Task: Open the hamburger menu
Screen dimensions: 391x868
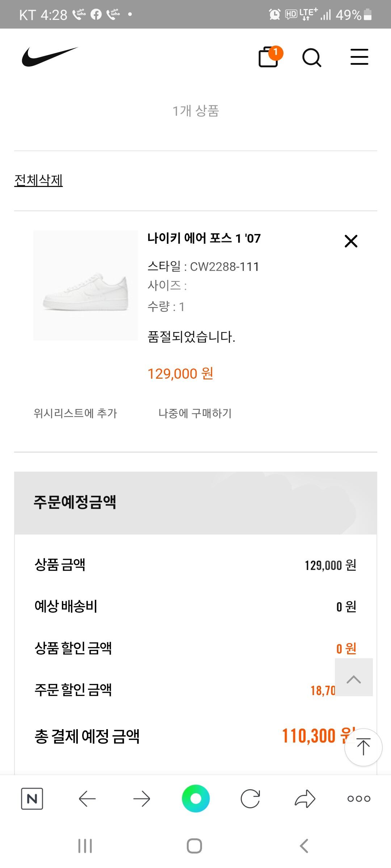Action: coord(359,57)
